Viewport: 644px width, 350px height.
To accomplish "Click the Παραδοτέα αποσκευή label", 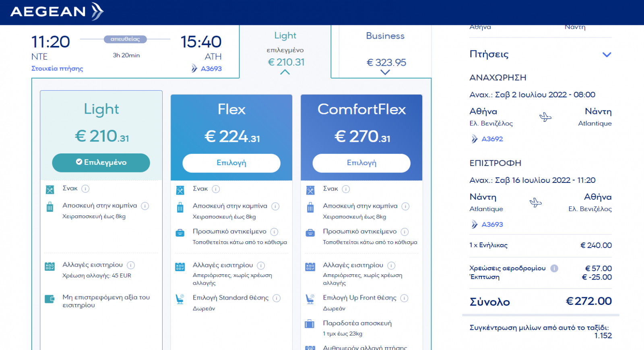I will coord(357,323).
